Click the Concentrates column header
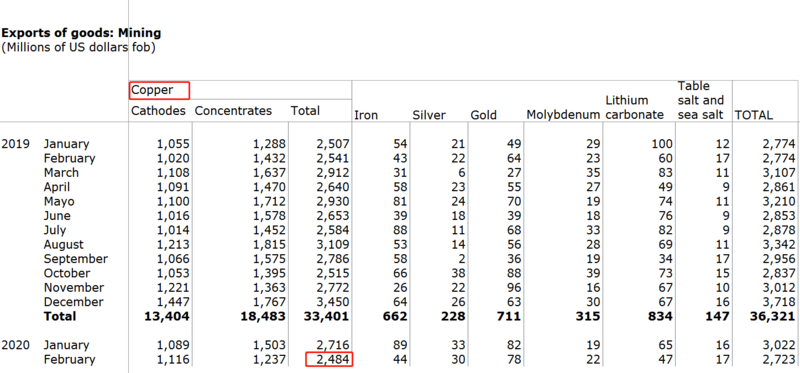Screen dimensions: 800x373 233,111
